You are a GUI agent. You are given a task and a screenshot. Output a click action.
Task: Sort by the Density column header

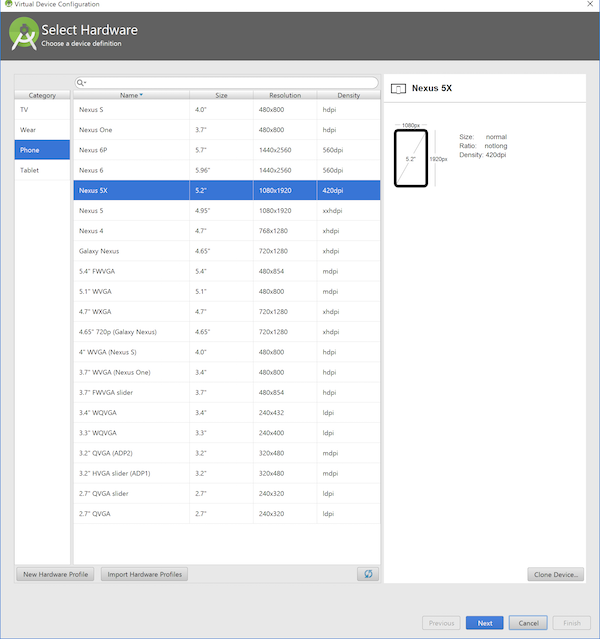pos(349,95)
